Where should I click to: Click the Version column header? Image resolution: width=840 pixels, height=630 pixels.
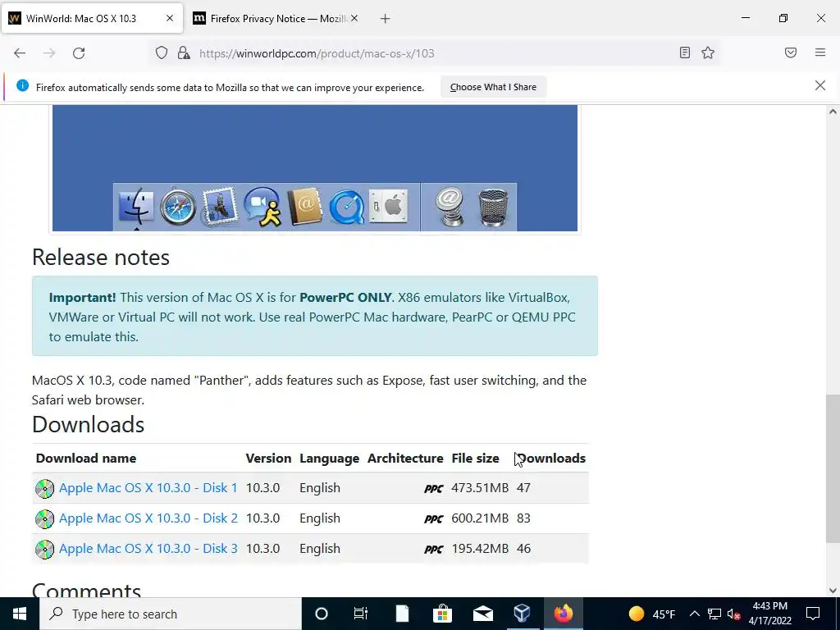point(268,459)
